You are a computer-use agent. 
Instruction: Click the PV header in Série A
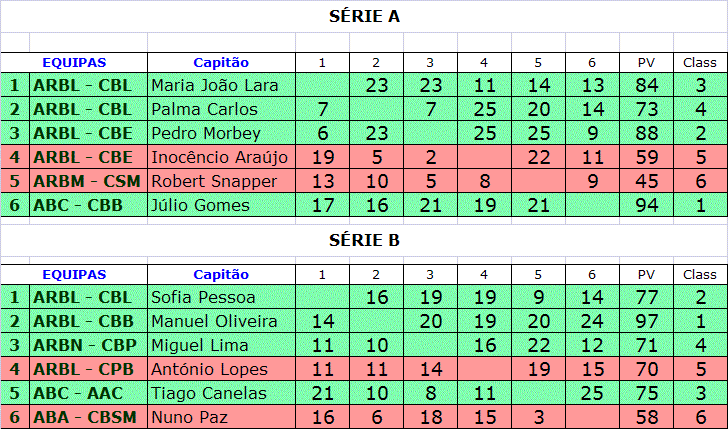[x=646, y=62]
